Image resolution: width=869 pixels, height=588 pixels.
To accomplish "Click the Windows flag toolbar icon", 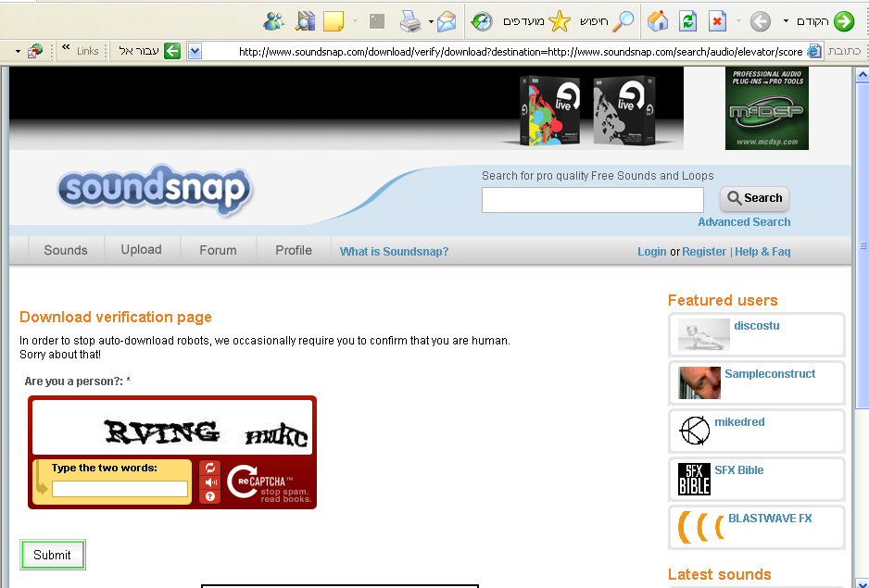I will coord(35,51).
